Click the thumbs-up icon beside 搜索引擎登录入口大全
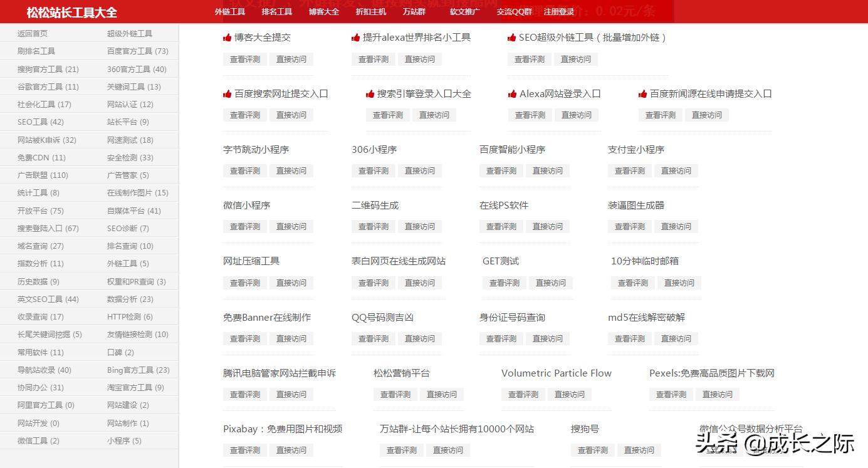868x468 pixels. pos(369,93)
